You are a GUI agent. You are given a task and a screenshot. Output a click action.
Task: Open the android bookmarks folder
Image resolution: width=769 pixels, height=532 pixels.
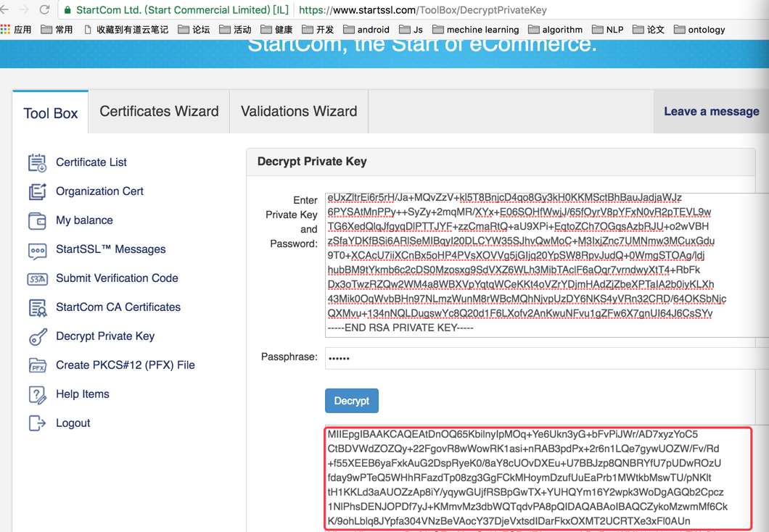point(366,30)
